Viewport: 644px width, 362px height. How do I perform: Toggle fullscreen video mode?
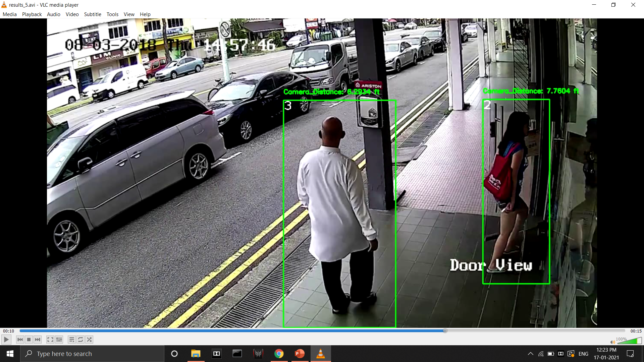[x=50, y=340]
